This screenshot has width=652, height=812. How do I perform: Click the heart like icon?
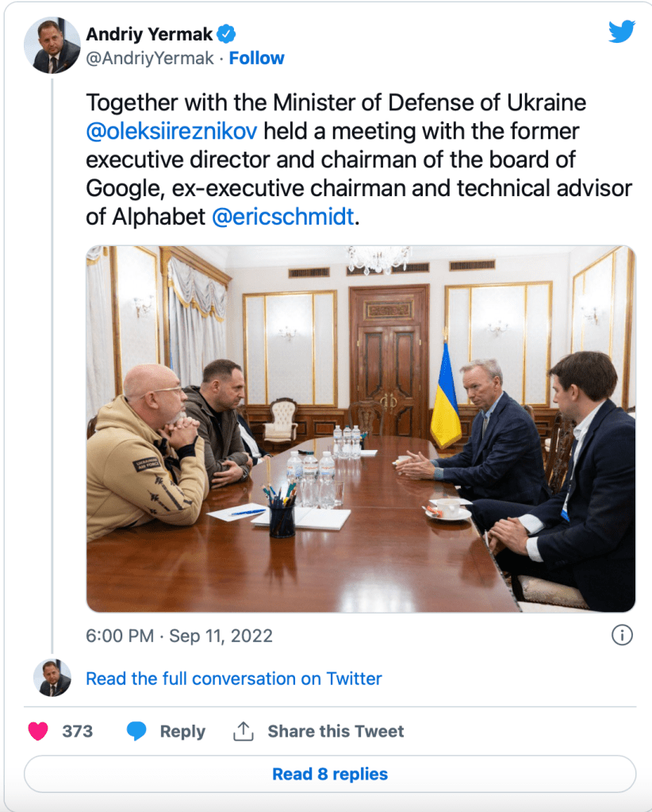pos(38,731)
